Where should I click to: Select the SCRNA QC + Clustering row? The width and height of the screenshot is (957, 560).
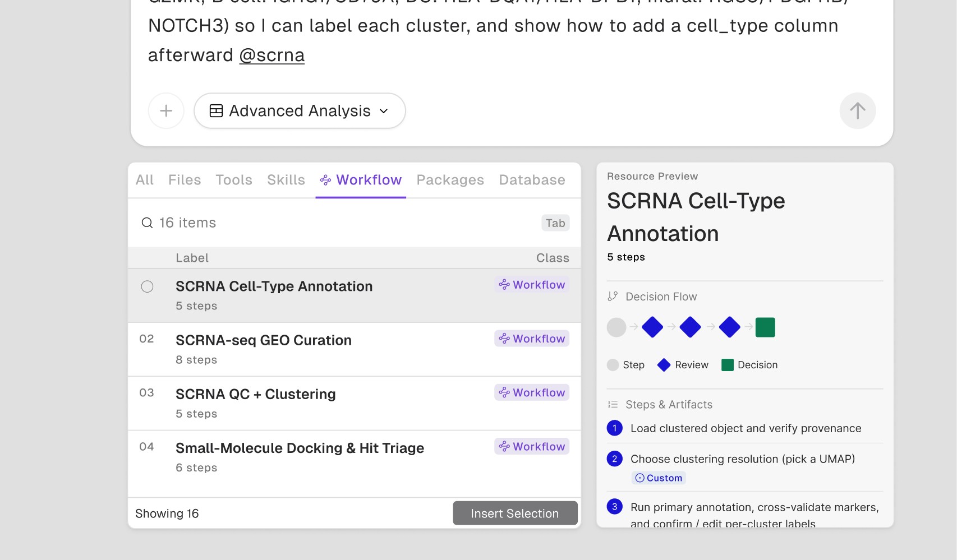(355, 403)
